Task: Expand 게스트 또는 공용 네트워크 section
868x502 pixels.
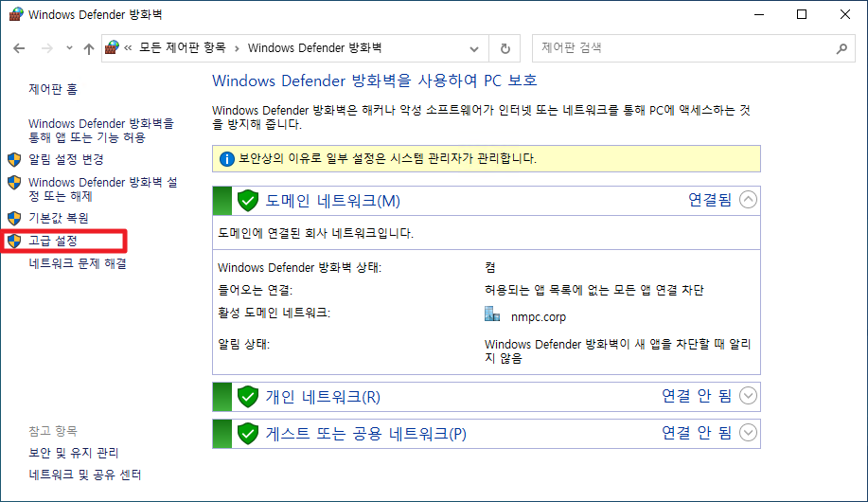Action: pyautogui.click(x=748, y=432)
